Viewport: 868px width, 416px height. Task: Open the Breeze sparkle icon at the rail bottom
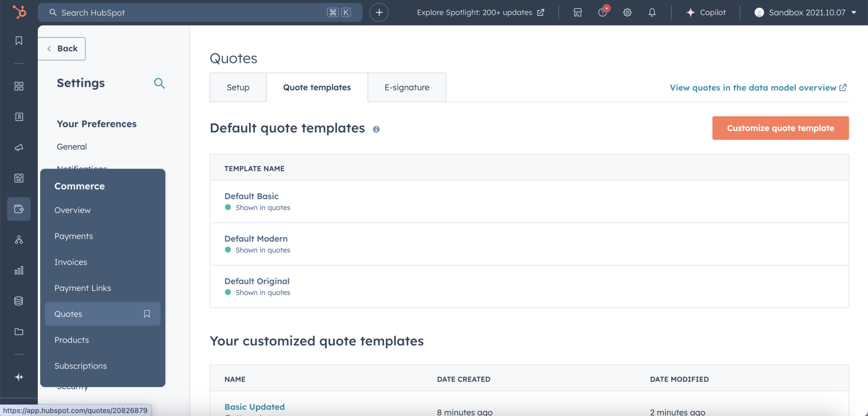[x=19, y=377]
